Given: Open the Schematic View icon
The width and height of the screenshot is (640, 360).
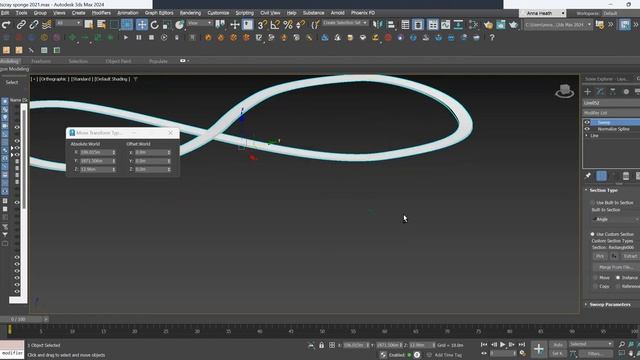Looking at the screenshot, I should coord(458,25).
